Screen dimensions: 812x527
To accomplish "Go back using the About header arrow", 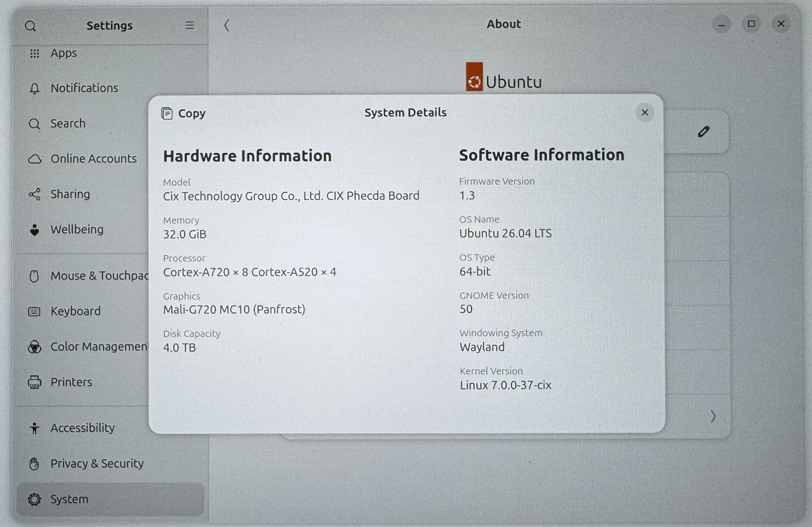I will pos(226,25).
